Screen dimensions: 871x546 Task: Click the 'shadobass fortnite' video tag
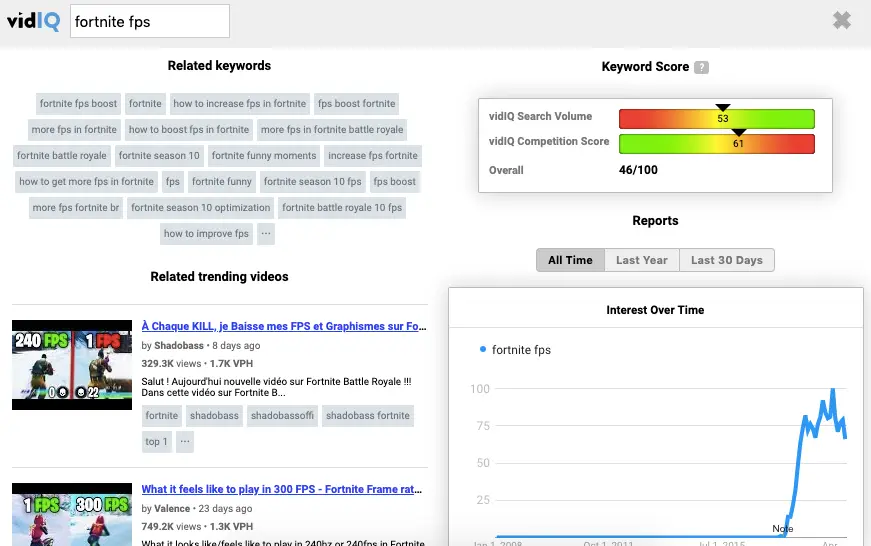[368, 415]
